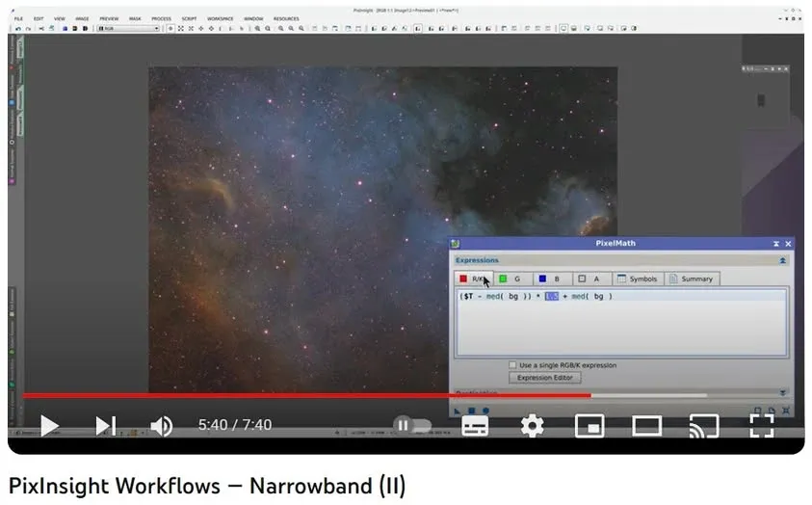The height and width of the screenshot is (505, 812).
Task: Select the R/K expression tab
Action: (473, 279)
